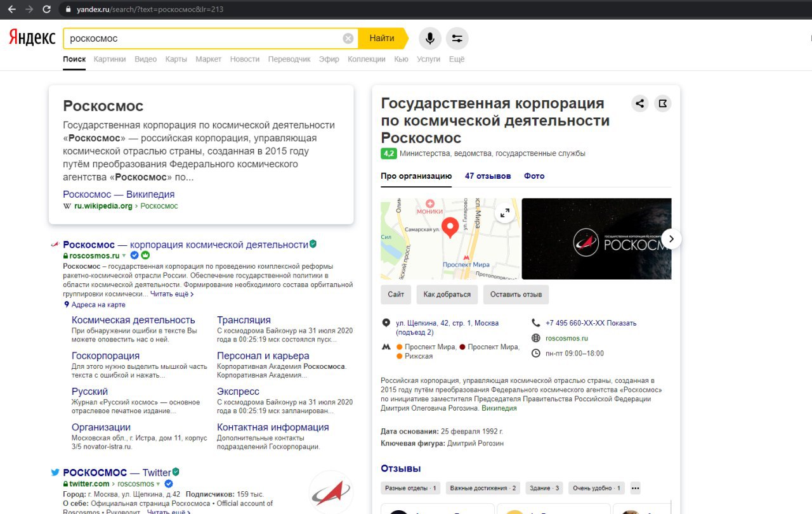The width and height of the screenshot is (812, 514).
Task: Open the Yandex logo homepage
Action: tap(32, 38)
